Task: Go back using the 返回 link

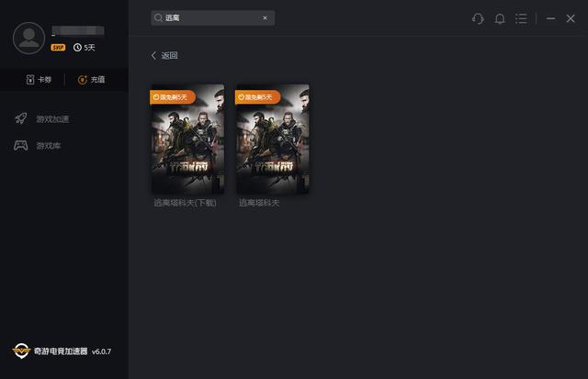Action: click(164, 55)
